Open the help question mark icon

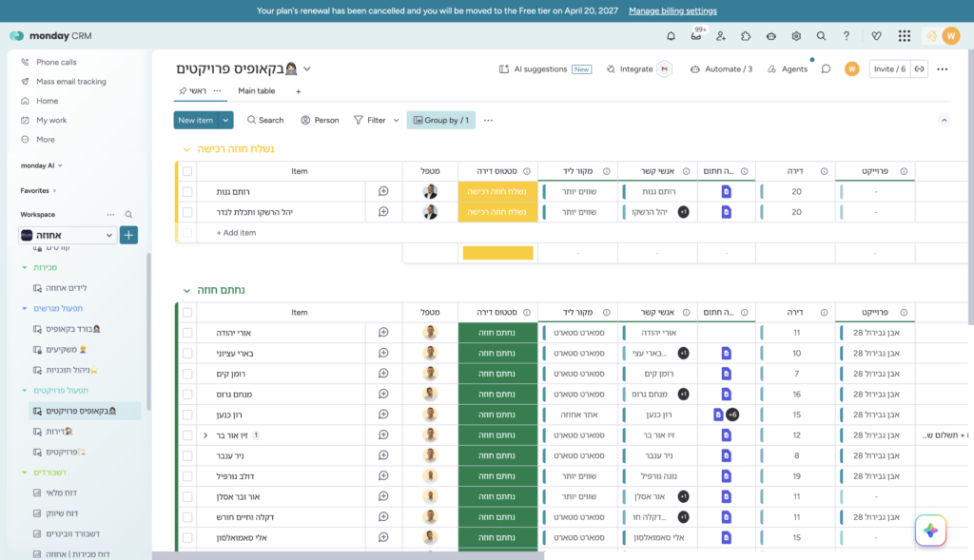click(x=846, y=36)
